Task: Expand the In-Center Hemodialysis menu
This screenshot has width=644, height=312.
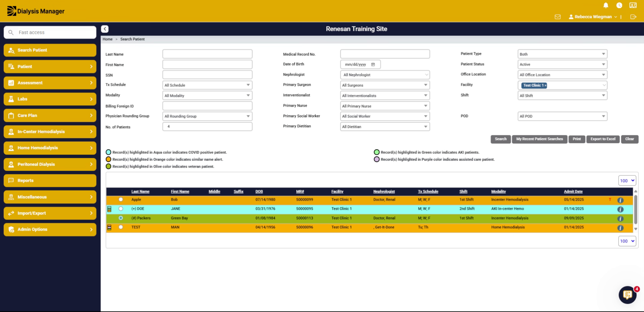Action: 50,132
